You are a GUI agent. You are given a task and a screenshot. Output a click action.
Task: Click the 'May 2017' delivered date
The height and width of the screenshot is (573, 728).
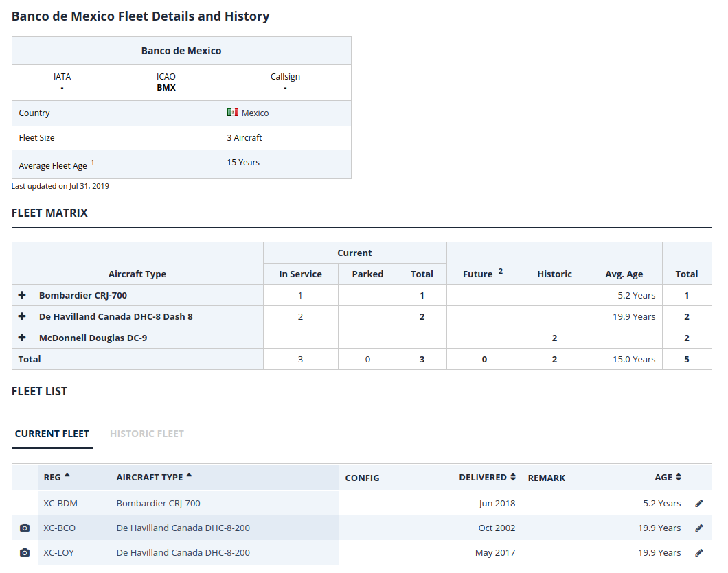[x=495, y=552]
